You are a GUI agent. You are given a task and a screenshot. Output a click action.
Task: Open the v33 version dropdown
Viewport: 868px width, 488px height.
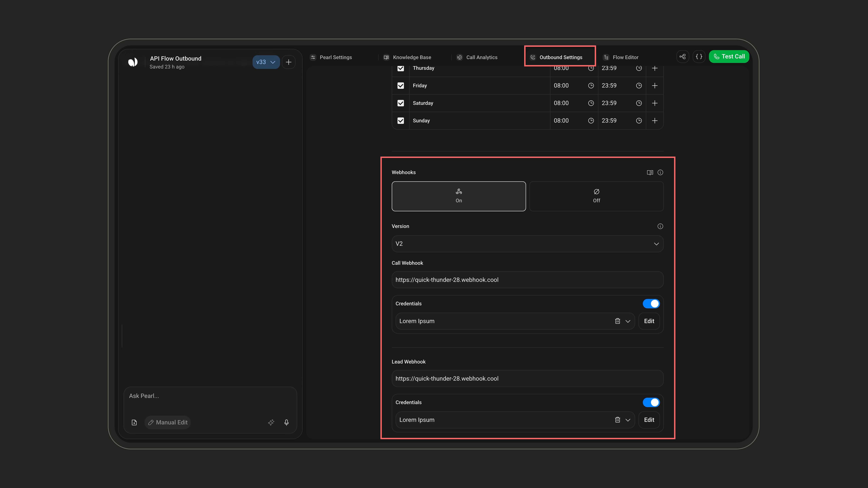(x=266, y=62)
